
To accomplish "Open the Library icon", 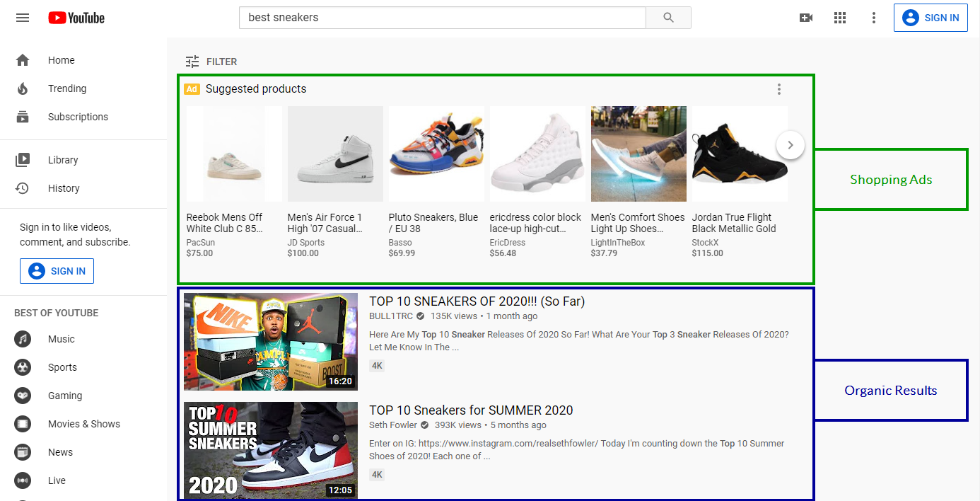I will point(22,159).
